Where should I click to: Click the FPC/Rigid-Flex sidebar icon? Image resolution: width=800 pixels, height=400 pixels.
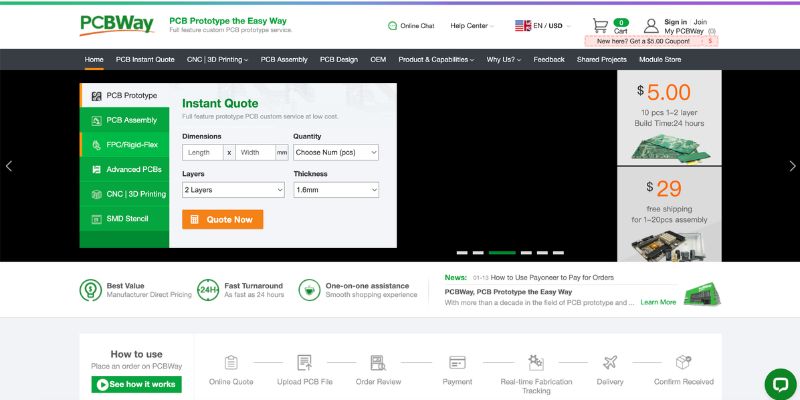[96, 145]
